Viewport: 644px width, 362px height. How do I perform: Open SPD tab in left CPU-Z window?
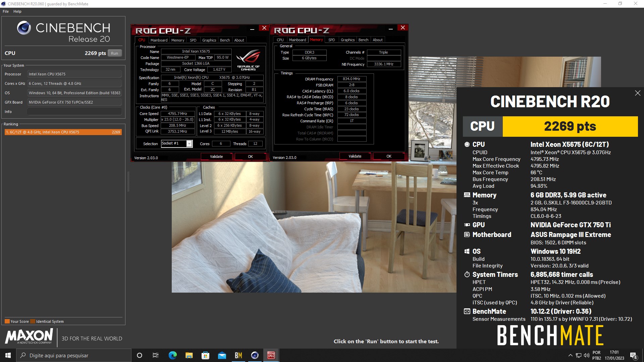tap(193, 40)
